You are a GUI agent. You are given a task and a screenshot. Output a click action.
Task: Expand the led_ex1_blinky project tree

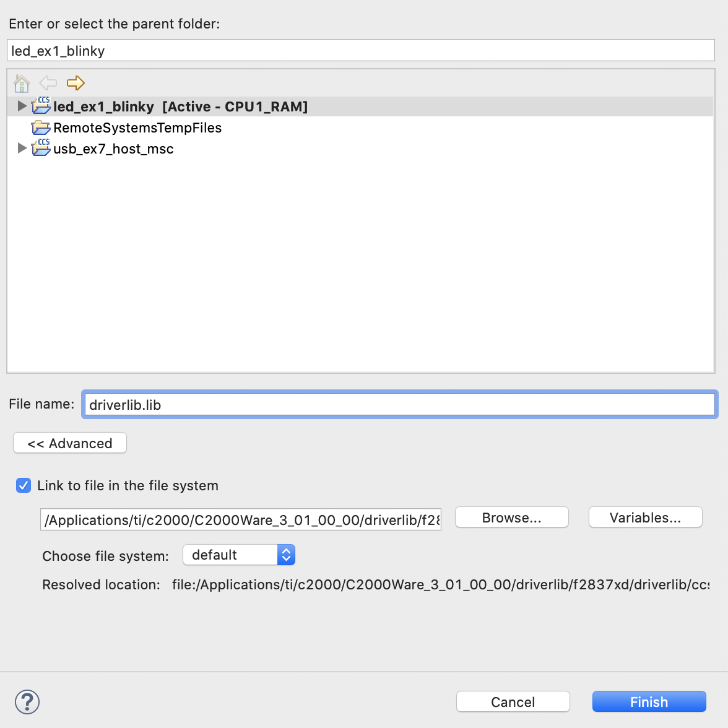click(22, 105)
